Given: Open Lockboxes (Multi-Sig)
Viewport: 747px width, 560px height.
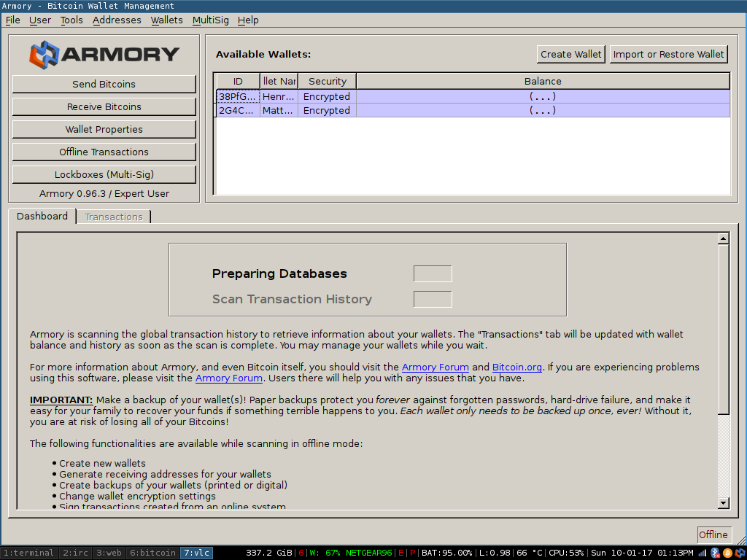Looking at the screenshot, I should coord(104,175).
